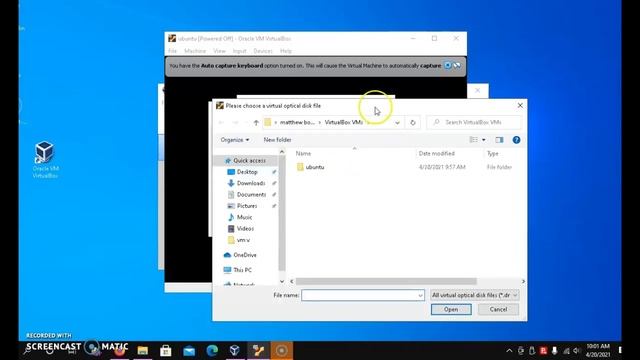Screen dimensions: 640x360
Task: Sort files by Date modified column header
Action: pyautogui.click(x=436, y=153)
